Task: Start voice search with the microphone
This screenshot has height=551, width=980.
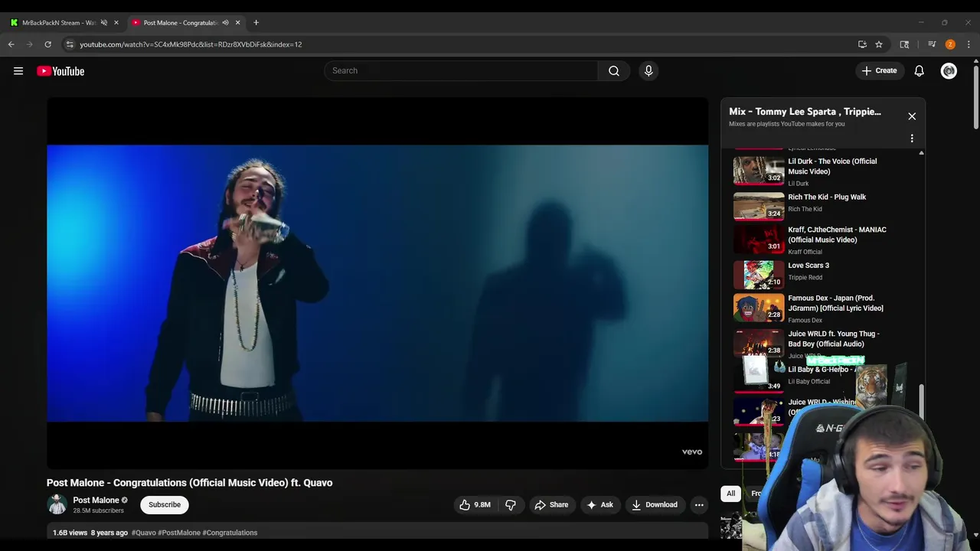Action: coord(648,70)
